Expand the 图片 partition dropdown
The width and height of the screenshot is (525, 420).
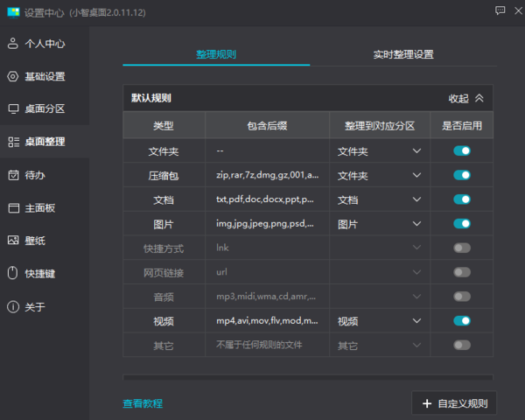(x=416, y=225)
